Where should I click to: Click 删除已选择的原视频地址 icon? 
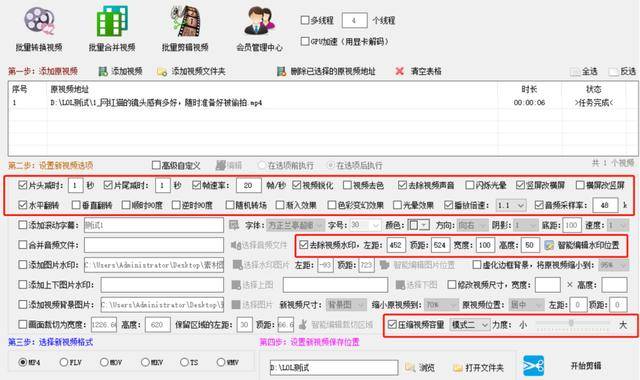(281, 72)
